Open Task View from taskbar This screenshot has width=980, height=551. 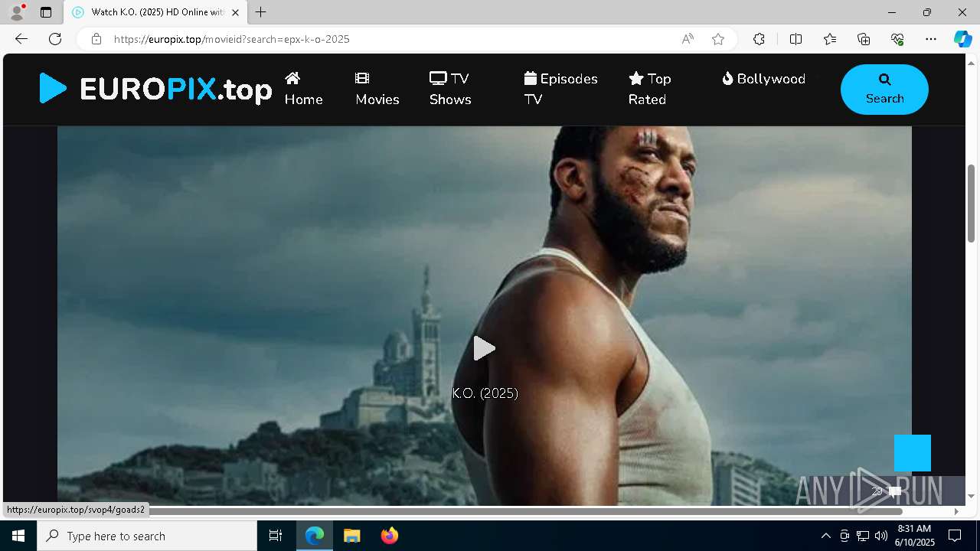276,536
